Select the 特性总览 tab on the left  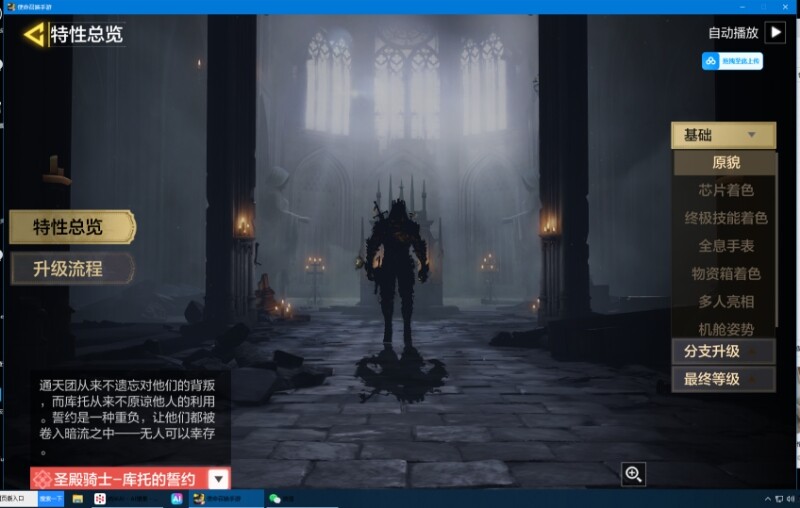coord(72,227)
